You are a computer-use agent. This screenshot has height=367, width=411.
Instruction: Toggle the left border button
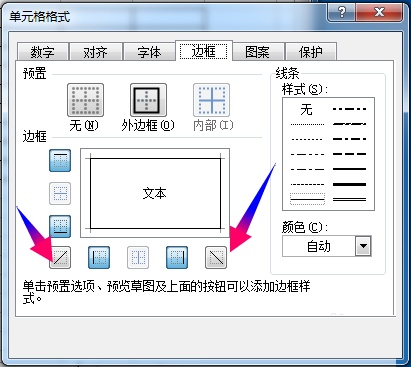99,257
